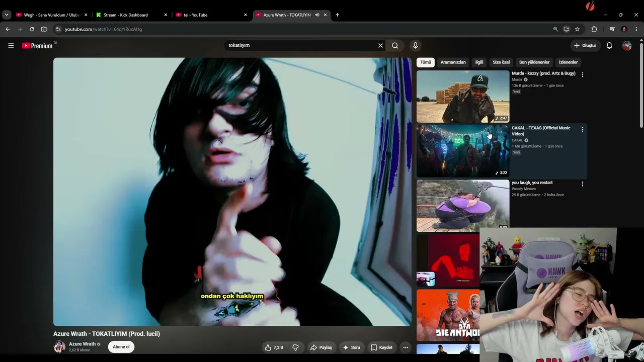This screenshot has width=644, height=362.
Task: Subscribe with the Abone ol button
Action: tap(121, 347)
